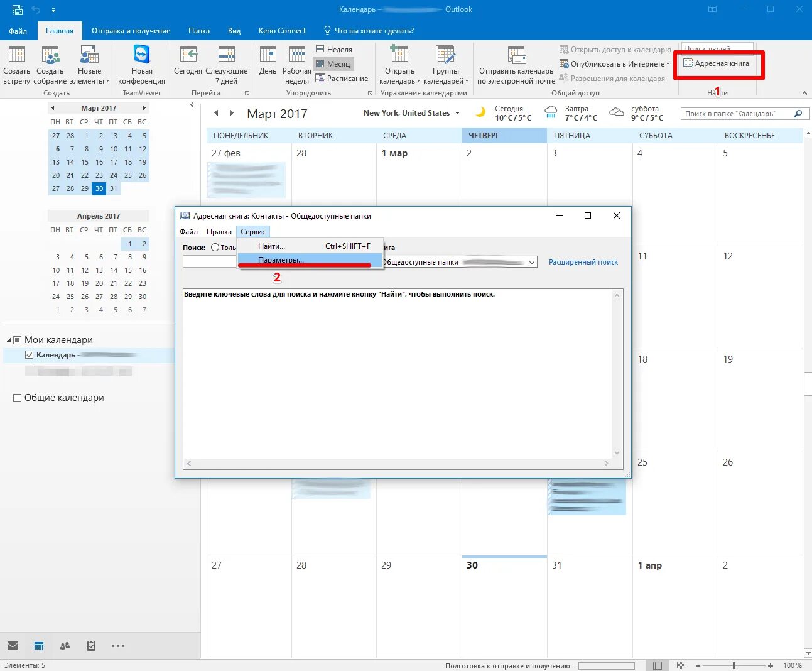Select the Неделя view
The height and width of the screenshot is (671, 812).
[333, 49]
